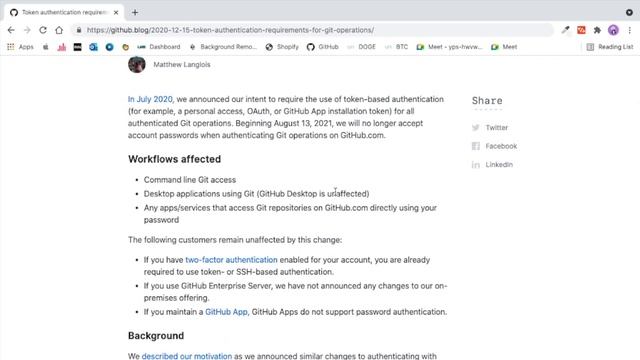Screen dimensions: 640x360
Task: Click Matthew Langlois author avatar
Action: (x=137, y=64)
